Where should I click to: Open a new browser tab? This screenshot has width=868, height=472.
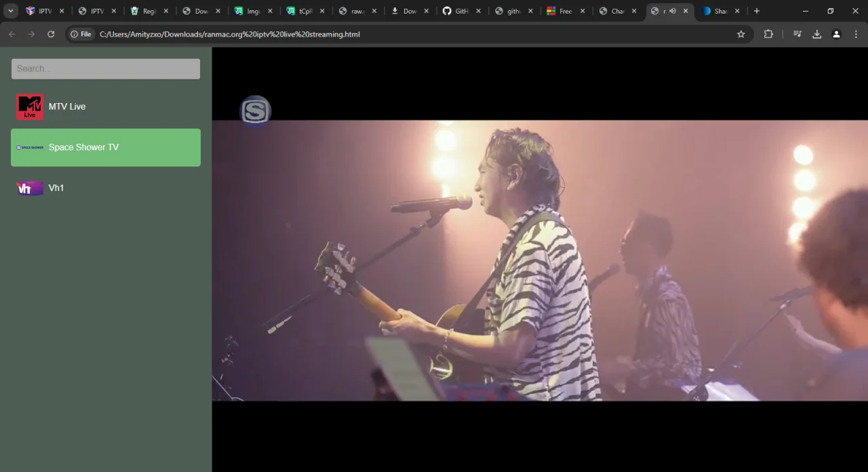pyautogui.click(x=757, y=11)
